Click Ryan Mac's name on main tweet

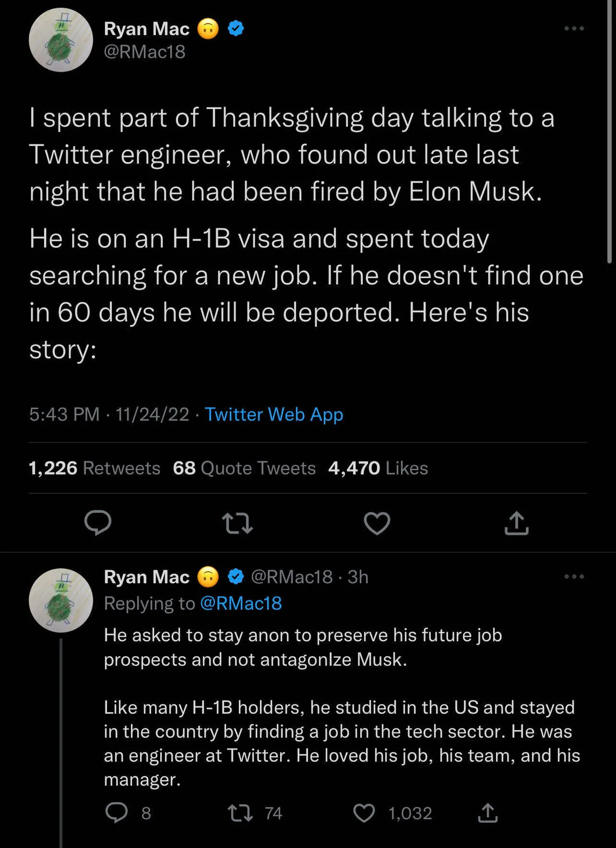pyautogui.click(x=147, y=29)
